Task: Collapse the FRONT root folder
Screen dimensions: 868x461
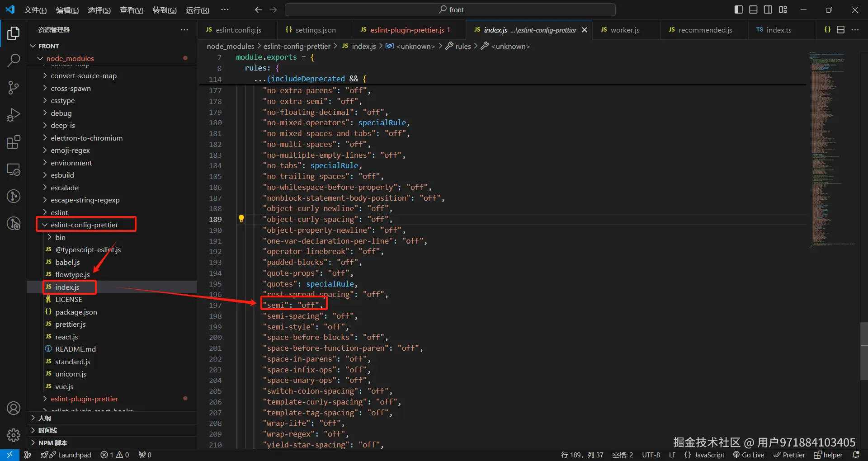Action: click(112, 46)
